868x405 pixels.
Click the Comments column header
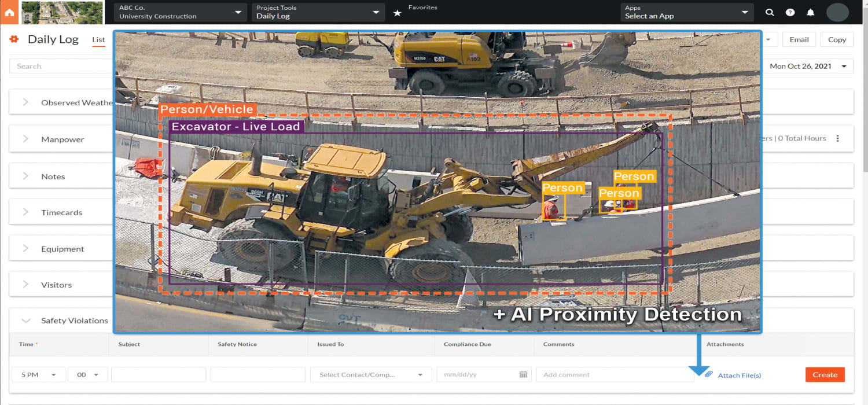point(558,344)
